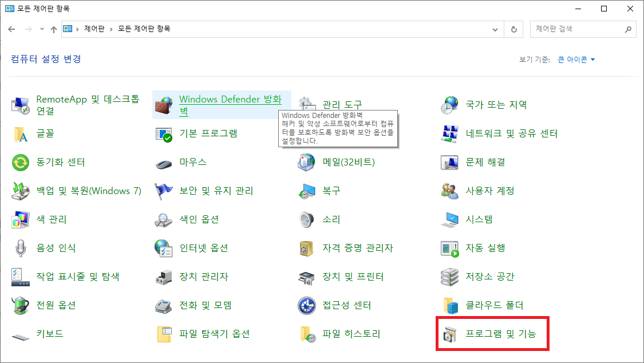644x363 pixels.
Task: Click the 장치 관리자 icon
Action: (x=164, y=277)
